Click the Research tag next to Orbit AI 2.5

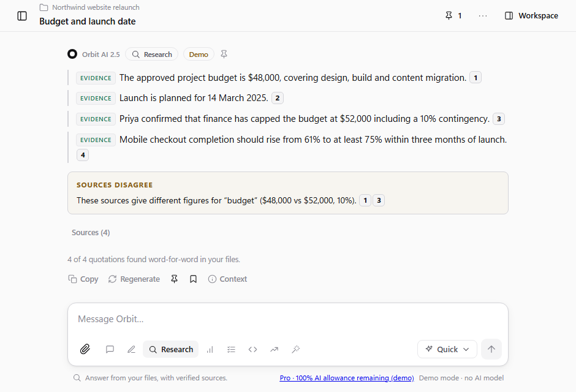152,55
